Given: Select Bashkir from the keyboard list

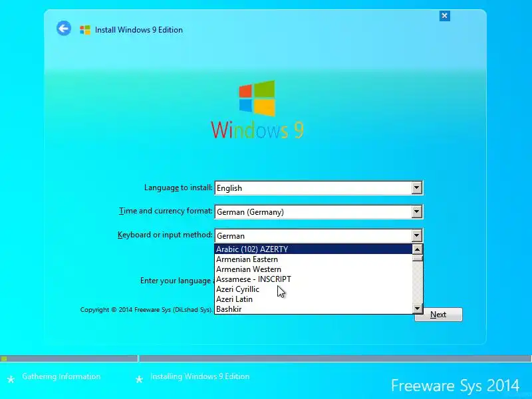Looking at the screenshot, I should 313,309.
